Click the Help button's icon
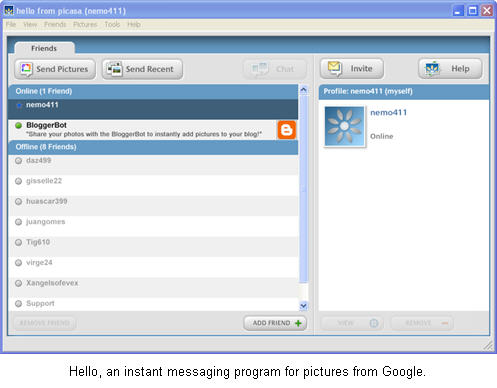The image size is (497, 388). pos(433,68)
